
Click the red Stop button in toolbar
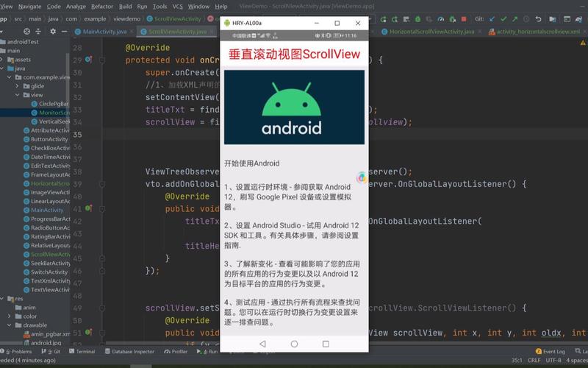click(464, 19)
